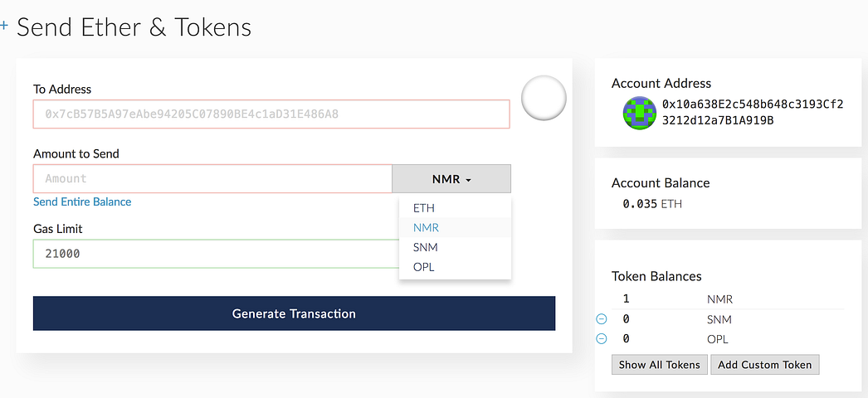Click Show All Tokens button

(660, 365)
